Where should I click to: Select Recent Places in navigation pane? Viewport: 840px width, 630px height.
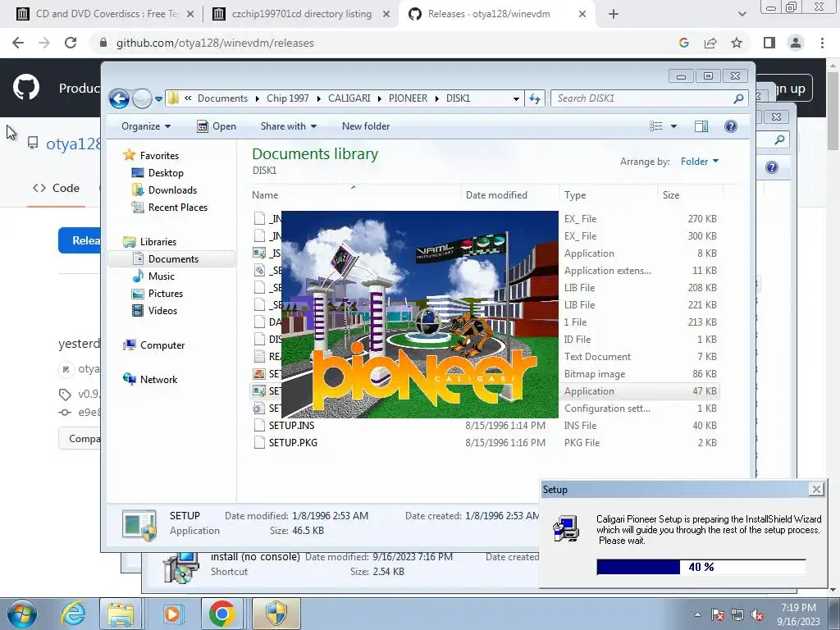pos(177,208)
